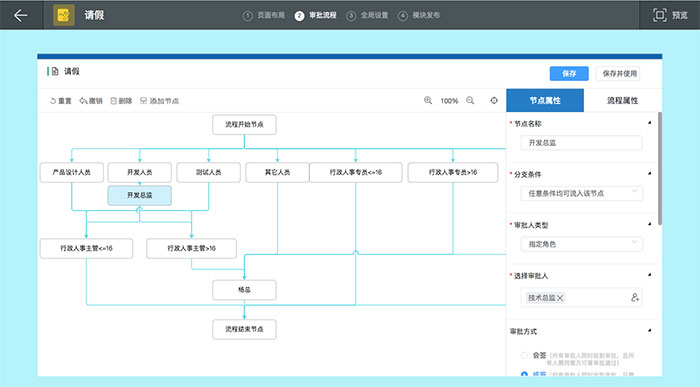
Task: Collapse the 节点名称 section
Action: 650,123
